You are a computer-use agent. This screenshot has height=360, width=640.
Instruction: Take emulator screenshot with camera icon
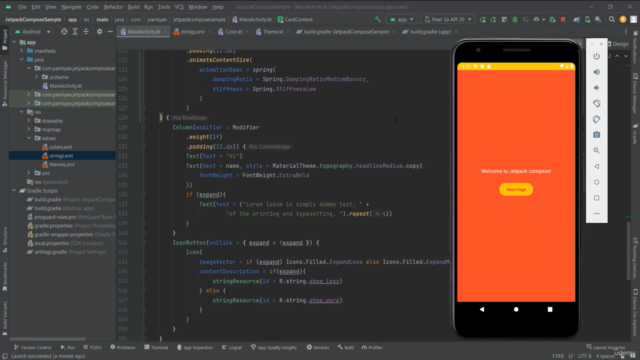596,135
